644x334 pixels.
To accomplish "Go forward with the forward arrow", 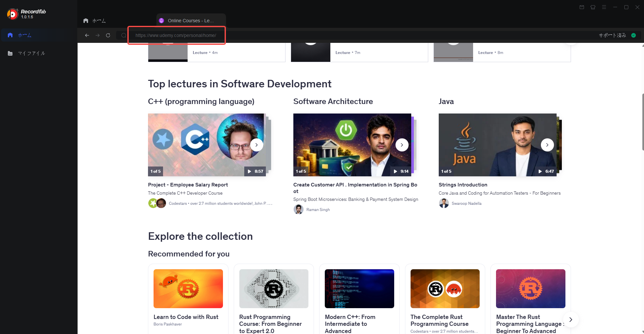I will [98, 35].
